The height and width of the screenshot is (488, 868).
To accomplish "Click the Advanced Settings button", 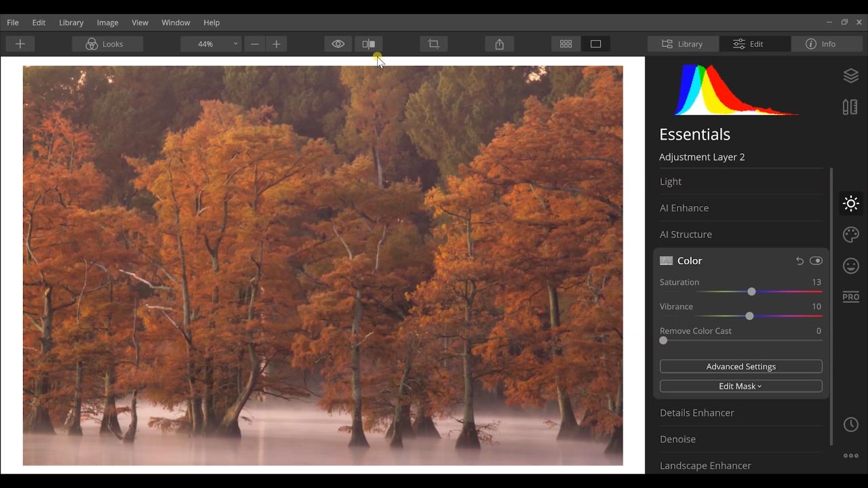I will coord(741,367).
